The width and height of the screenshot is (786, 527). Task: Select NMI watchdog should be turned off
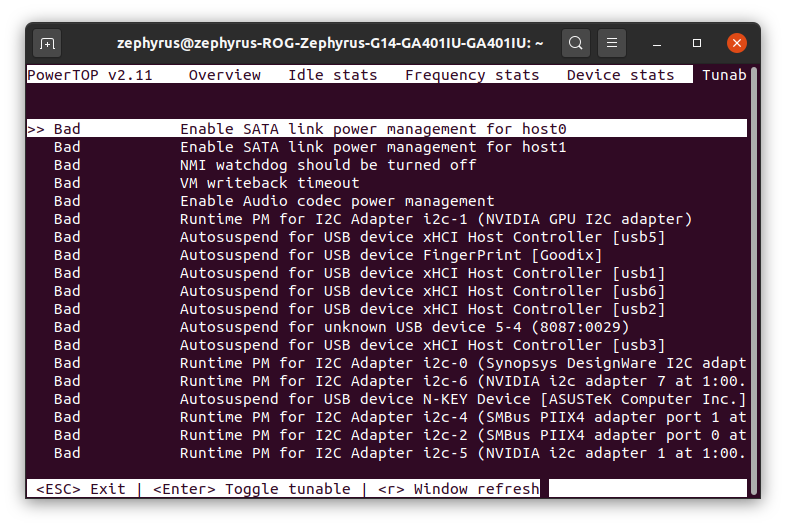[386, 165]
